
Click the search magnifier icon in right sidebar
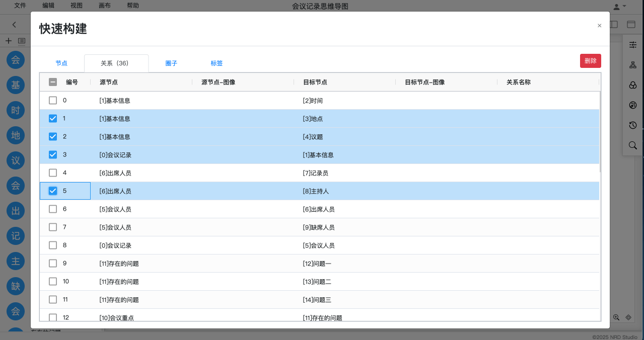(633, 145)
